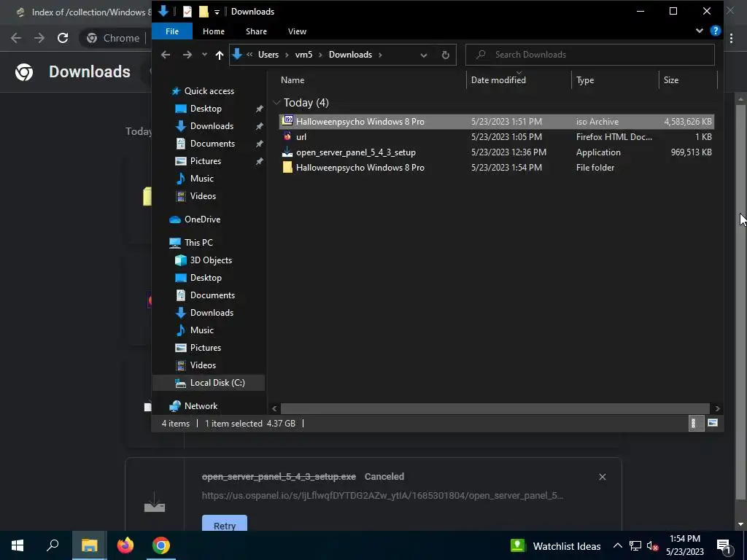
Task: Select the Halloweenpsycho Windows 8 Pro iso file
Action: coord(496,122)
